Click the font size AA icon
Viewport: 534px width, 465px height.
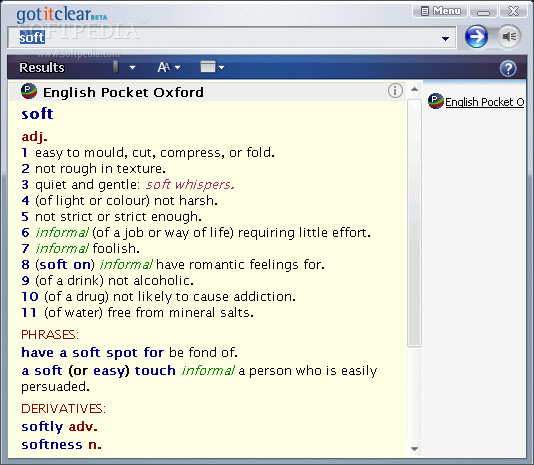tap(163, 67)
